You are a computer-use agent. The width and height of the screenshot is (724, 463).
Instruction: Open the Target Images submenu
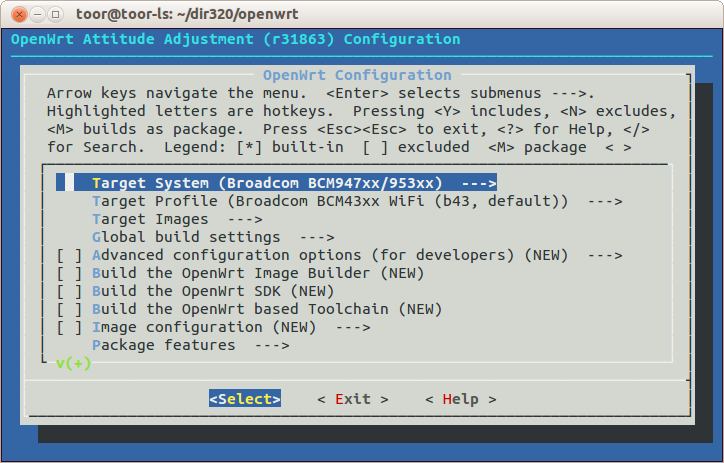tap(177, 219)
